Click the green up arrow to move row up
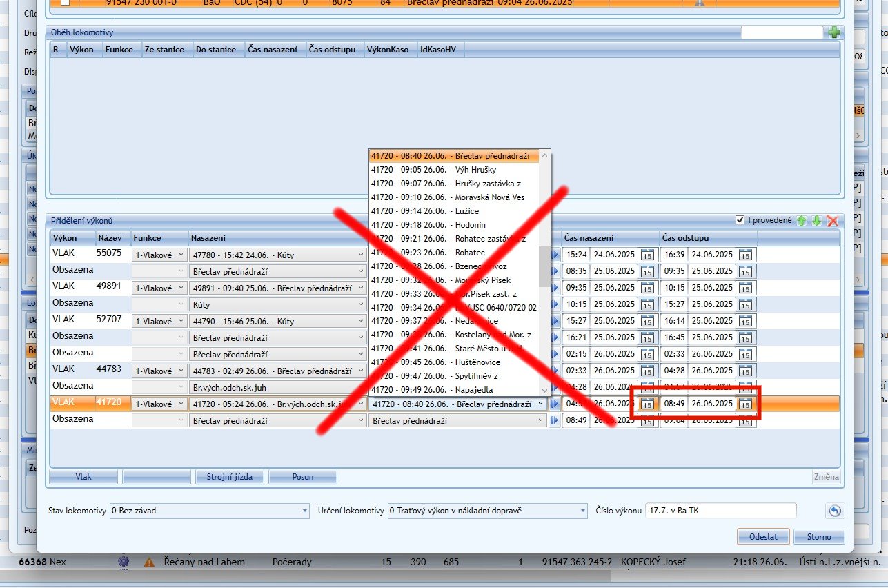Screen dimensions: 888x588 801,221
